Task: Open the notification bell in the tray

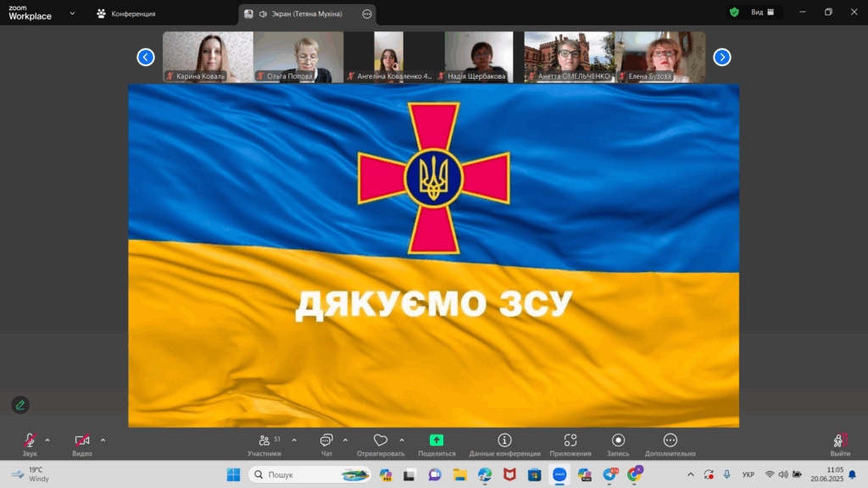Action: click(853, 474)
